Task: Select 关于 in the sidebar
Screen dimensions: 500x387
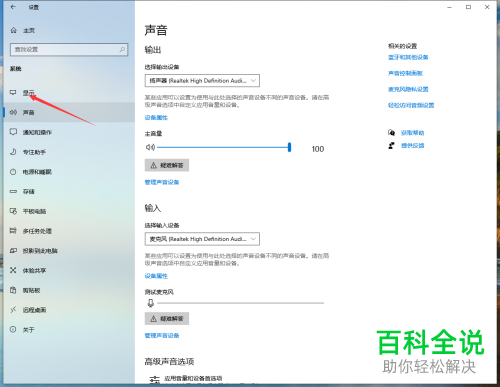Action: [69, 329]
